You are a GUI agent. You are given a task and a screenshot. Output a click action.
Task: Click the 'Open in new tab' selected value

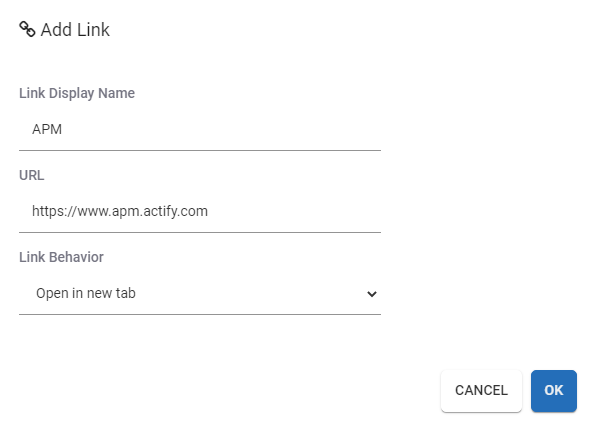(x=86, y=293)
